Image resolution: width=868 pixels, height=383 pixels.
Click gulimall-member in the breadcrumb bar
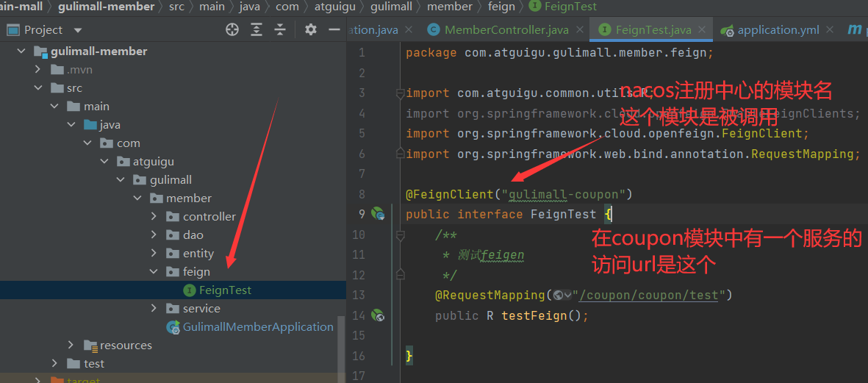coord(107,7)
